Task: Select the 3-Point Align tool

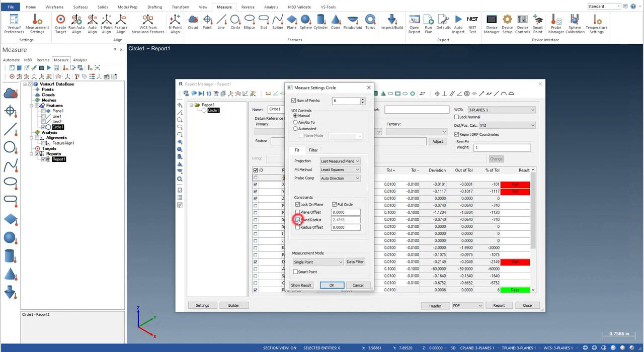Action: 106,24
